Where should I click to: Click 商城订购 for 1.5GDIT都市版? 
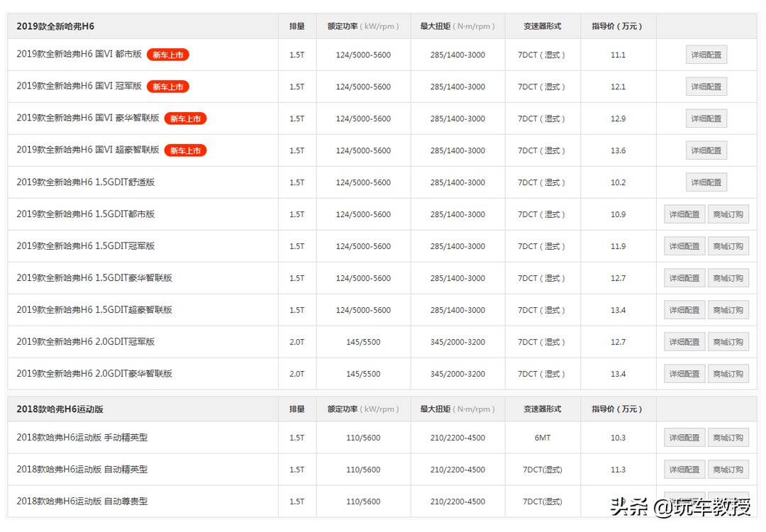click(728, 214)
